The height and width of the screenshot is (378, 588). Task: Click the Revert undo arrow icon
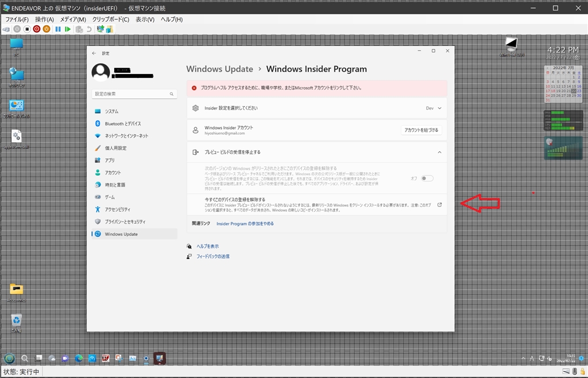coord(89,29)
